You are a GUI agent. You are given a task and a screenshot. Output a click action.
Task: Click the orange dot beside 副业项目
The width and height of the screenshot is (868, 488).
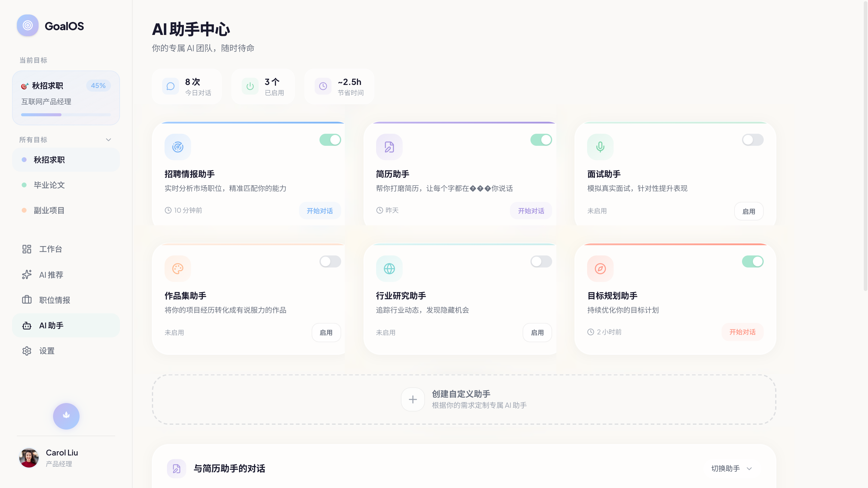click(24, 210)
